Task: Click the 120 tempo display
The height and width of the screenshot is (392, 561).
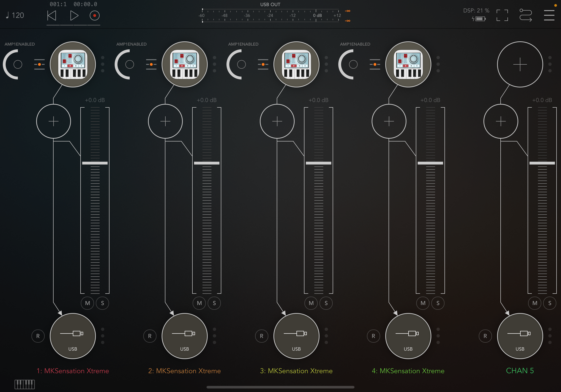Action: (x=15, y=16)
